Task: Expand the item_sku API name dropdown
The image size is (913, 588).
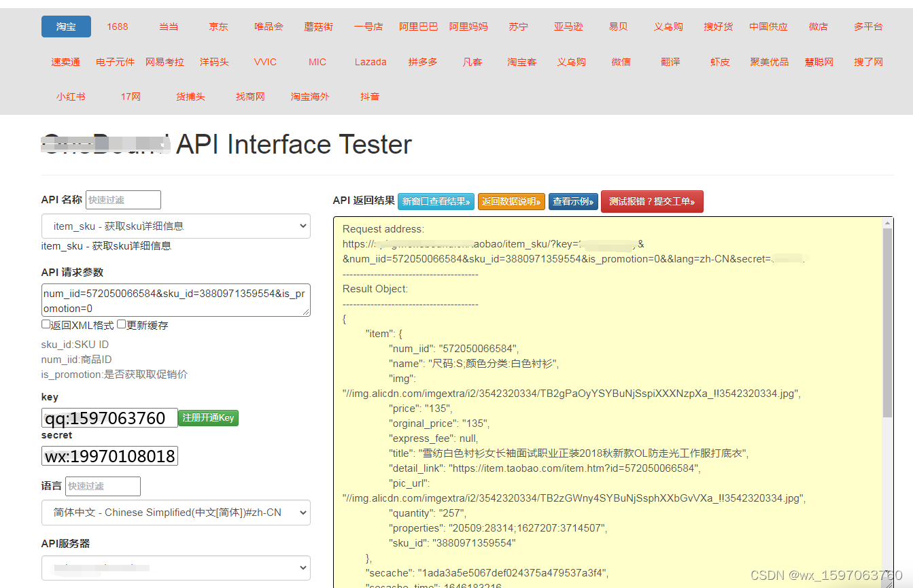Action: pyautogui.click(x=176, y=226)
